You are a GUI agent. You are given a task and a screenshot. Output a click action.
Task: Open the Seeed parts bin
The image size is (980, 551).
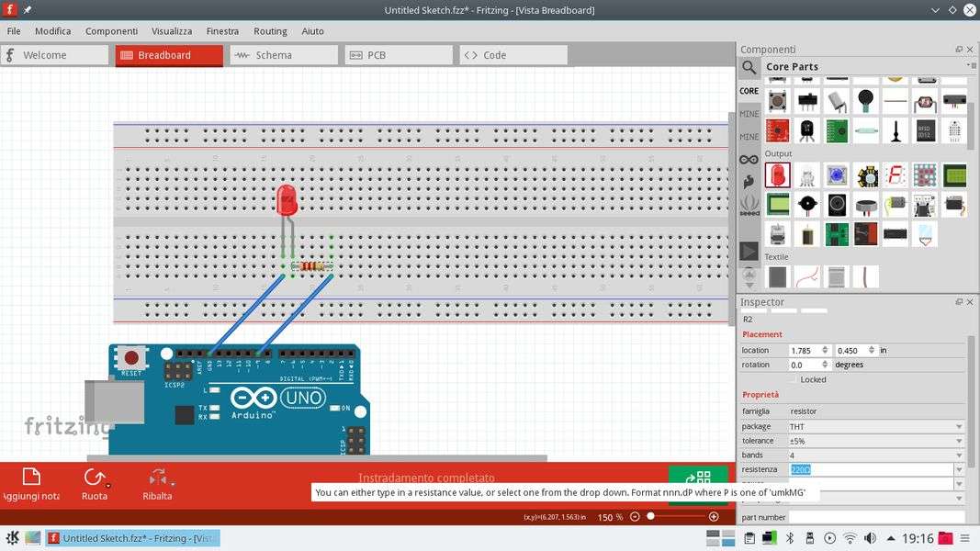pyautogui.click(x=749, y=204)
